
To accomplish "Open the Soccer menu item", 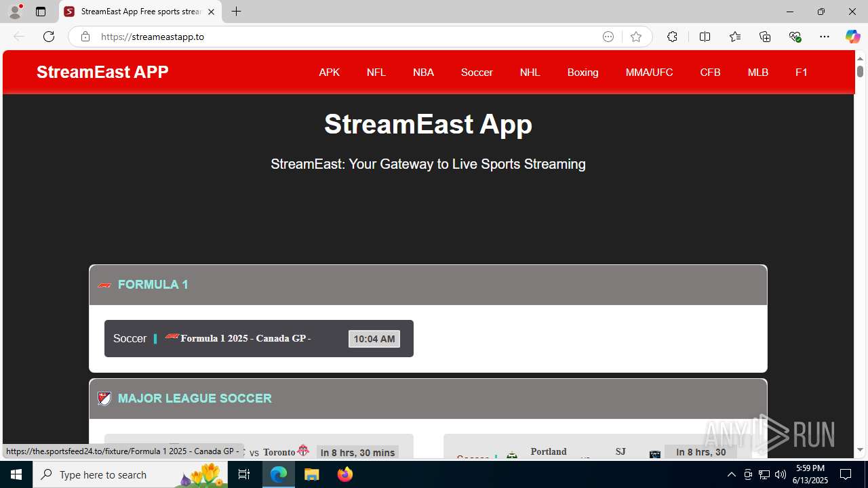I will tap(477, 73).
